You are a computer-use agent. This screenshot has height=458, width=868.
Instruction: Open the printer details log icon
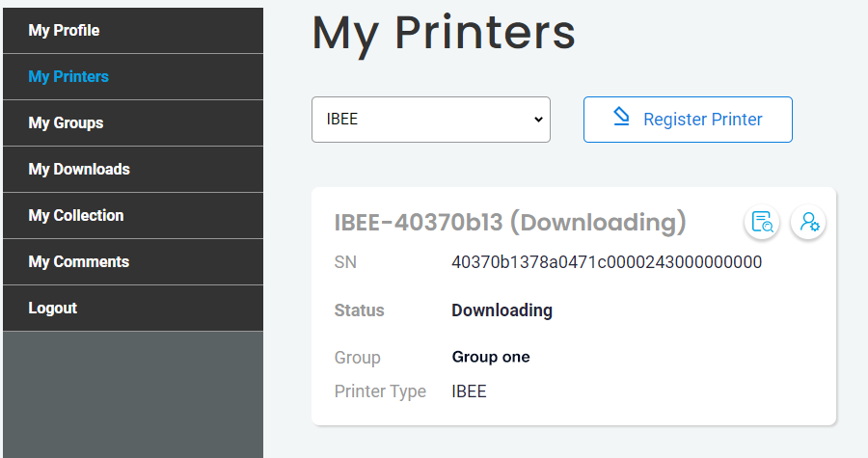[762, 222]
